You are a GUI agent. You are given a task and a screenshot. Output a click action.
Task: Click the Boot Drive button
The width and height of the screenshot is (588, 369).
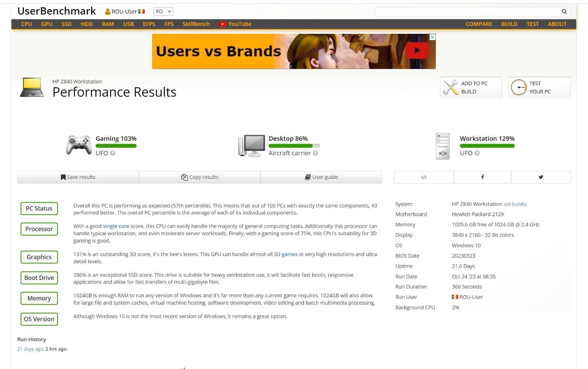[39, 278]
